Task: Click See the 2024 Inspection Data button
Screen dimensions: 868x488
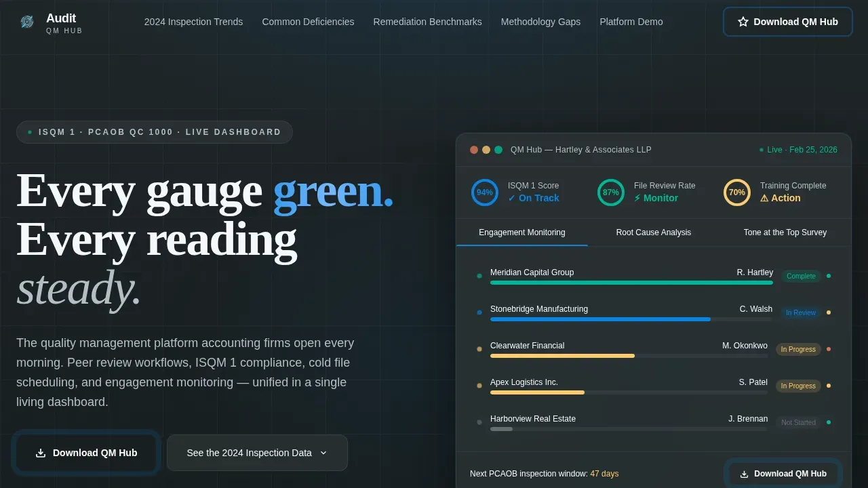Action: point(257,453)
